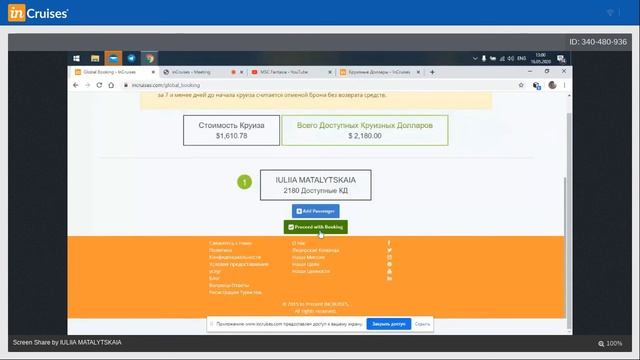
Task: Close the inCruises Meeting tab
Action: click(x=242, y=72)
